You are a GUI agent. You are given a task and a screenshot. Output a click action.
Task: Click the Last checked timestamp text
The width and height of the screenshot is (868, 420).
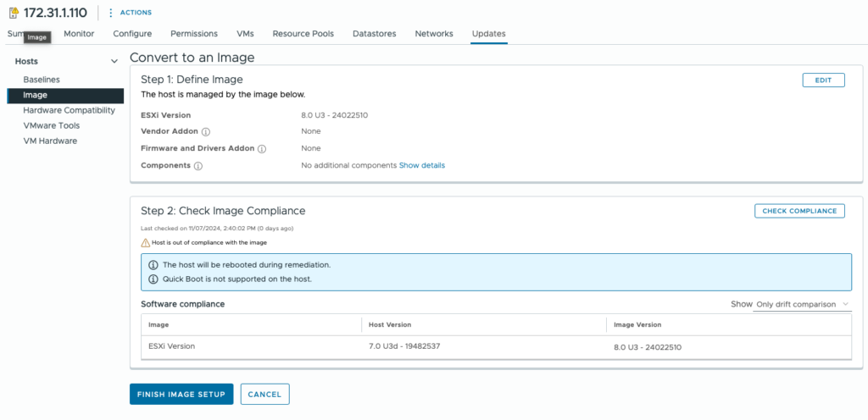coord(217,229)
